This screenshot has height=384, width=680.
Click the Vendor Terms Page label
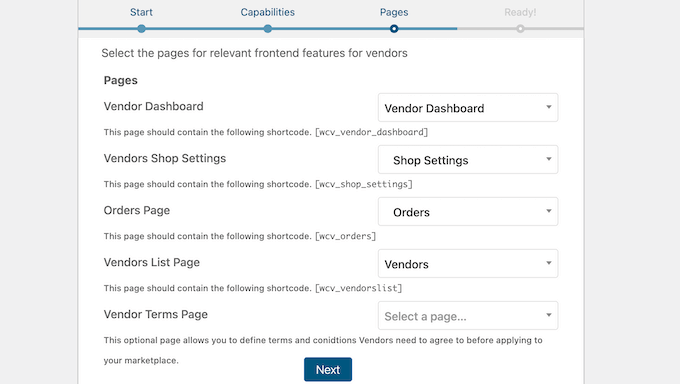156,315
